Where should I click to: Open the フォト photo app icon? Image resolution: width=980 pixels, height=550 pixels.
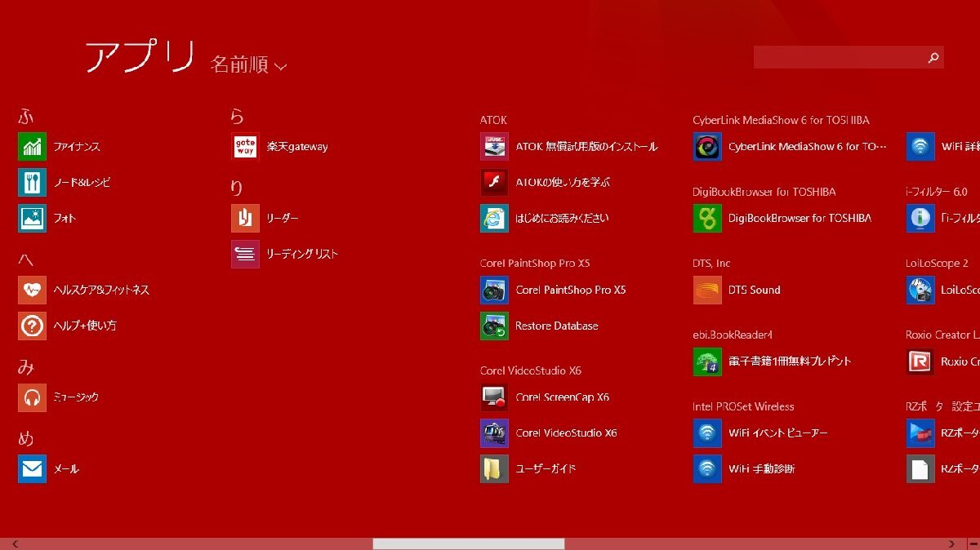pyautogui.click(x=32, y=219)
